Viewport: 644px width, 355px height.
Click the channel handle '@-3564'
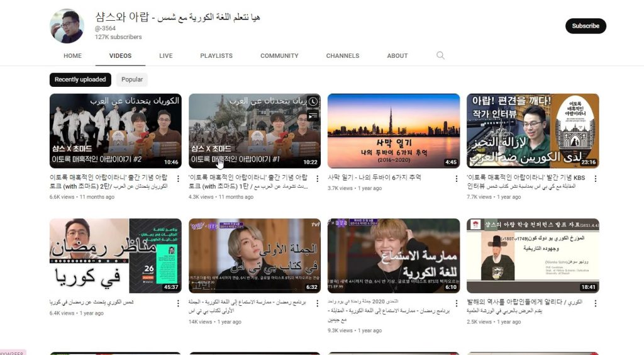pyautogui.click(x=105, y=28)
